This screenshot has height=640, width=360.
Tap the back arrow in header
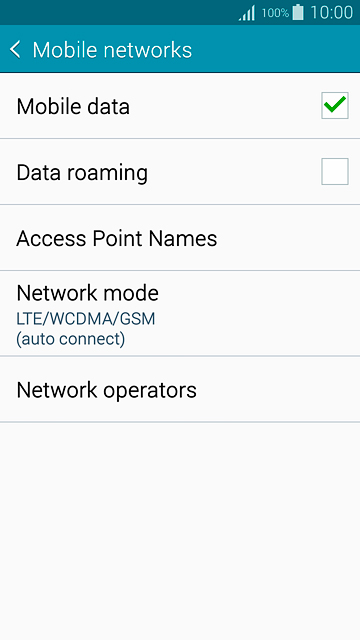[15, 49]
